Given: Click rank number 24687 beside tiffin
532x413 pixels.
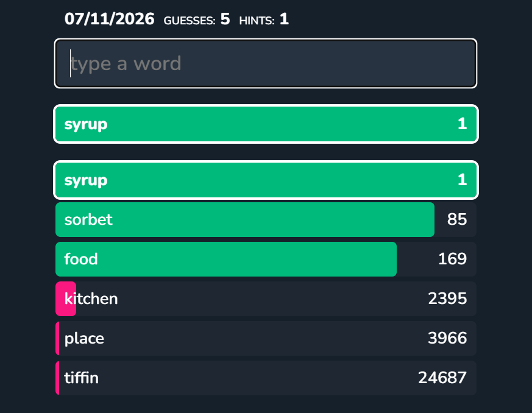Looking at the screenshot, I should (442, 378).
